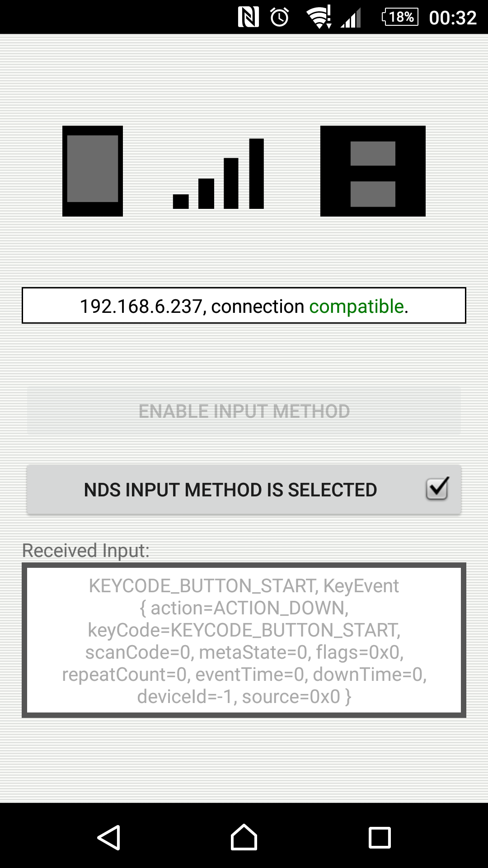Tap NDS INPUT METHOD IS SELECTED button
488x868 pixels.
(244, 490)
